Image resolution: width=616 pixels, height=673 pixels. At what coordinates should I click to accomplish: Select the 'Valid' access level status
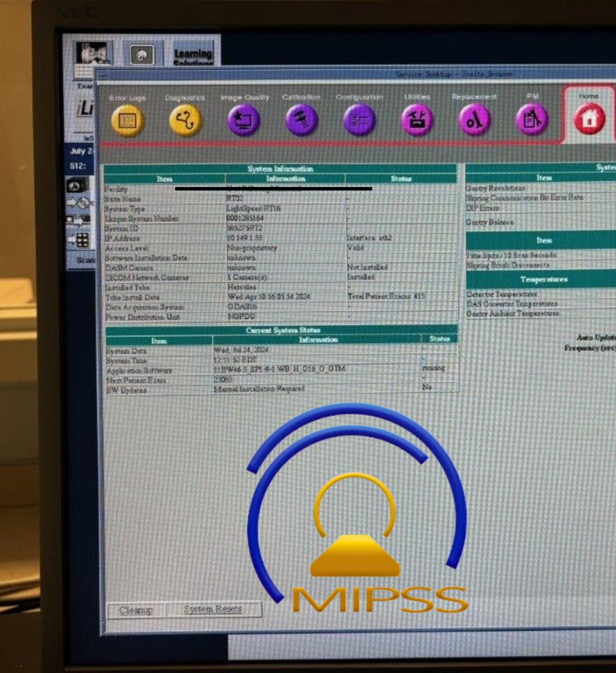[355, 248]
